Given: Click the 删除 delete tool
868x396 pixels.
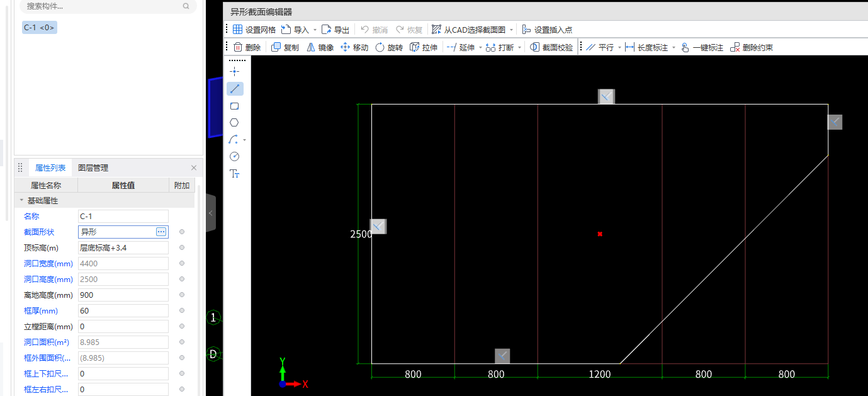Looking at the screenshot, I should coord(247,47).
